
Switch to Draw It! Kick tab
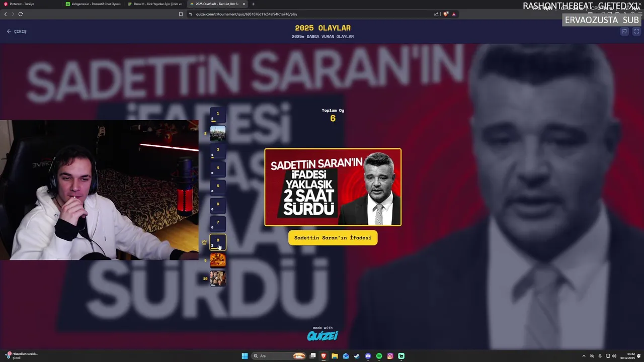click(154, 4)
